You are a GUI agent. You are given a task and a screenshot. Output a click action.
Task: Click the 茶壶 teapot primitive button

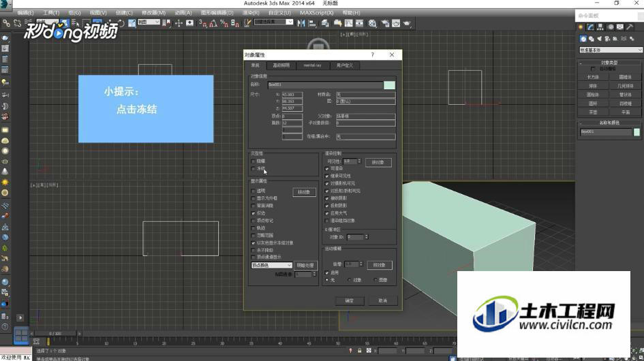click(593, 112)
